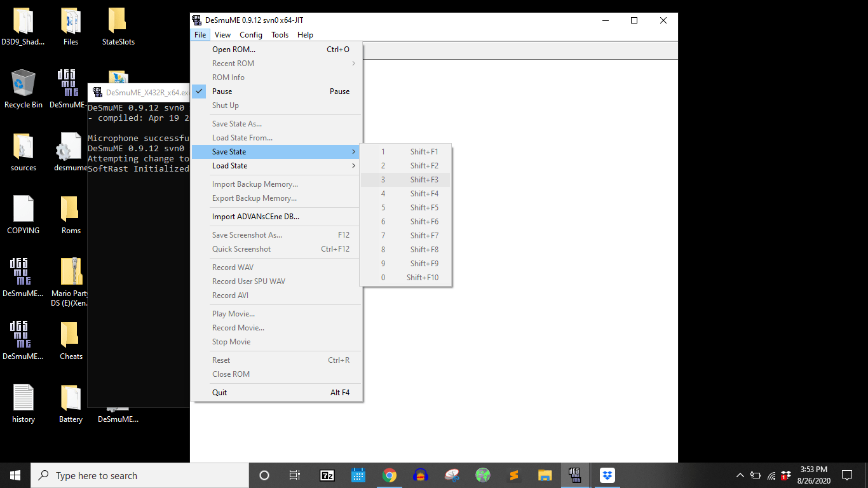The height and width of the screenshot is (488, 868).
Task: Open the File menu
Action: coord(200,35)
